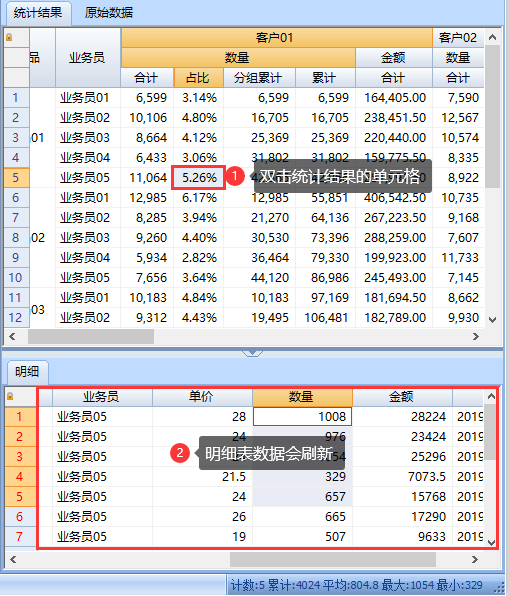Switch to the 原始数据 tab
509x596 pixels.
(x=108, y=13)
